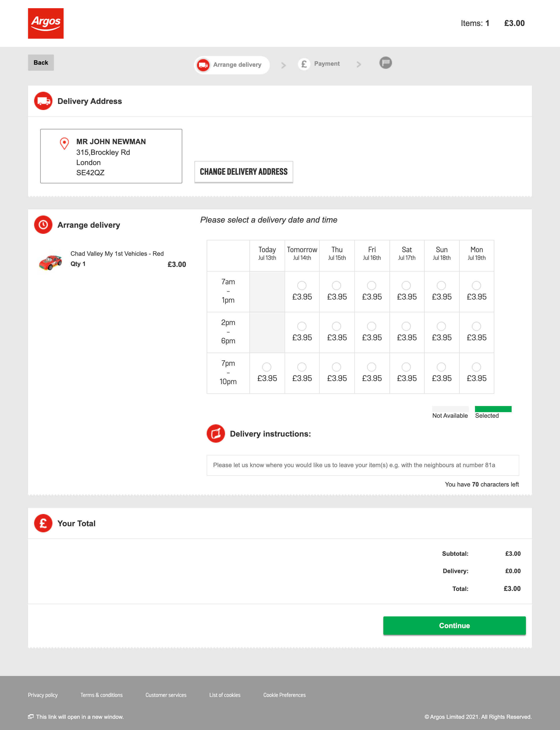Choose the Thu Jul 15th 2pm–6pm slot
The image size is (560, 730).
tap(336, 326)
